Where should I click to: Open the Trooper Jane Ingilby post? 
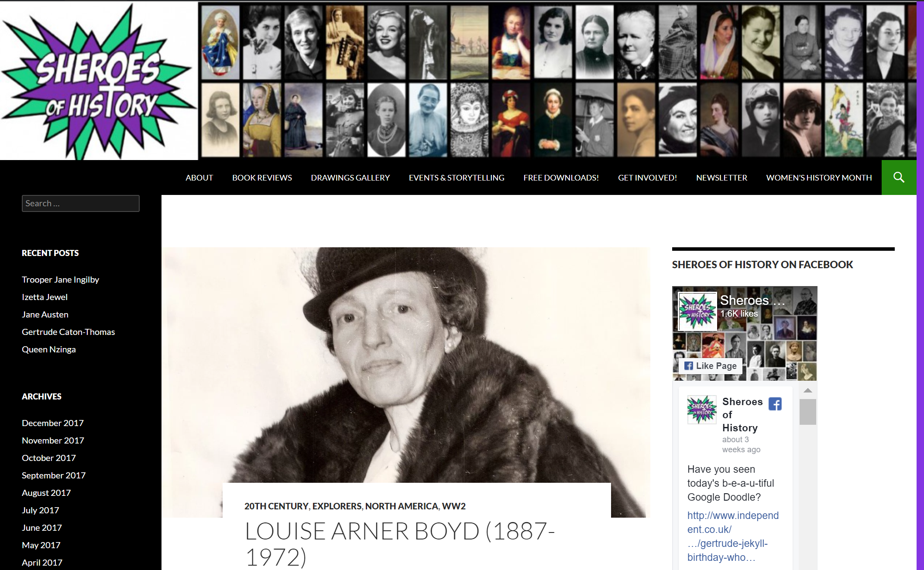60,280
